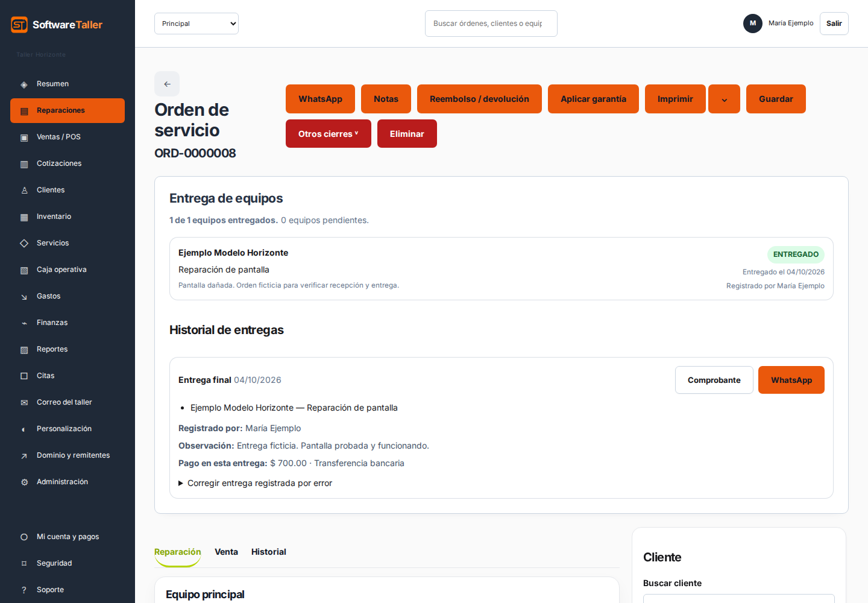Click the Imprimir button

tap(675, 99)
